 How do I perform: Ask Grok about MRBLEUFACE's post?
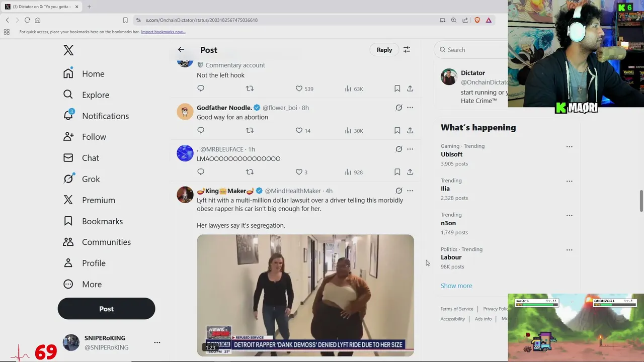(x=398, y=149)
